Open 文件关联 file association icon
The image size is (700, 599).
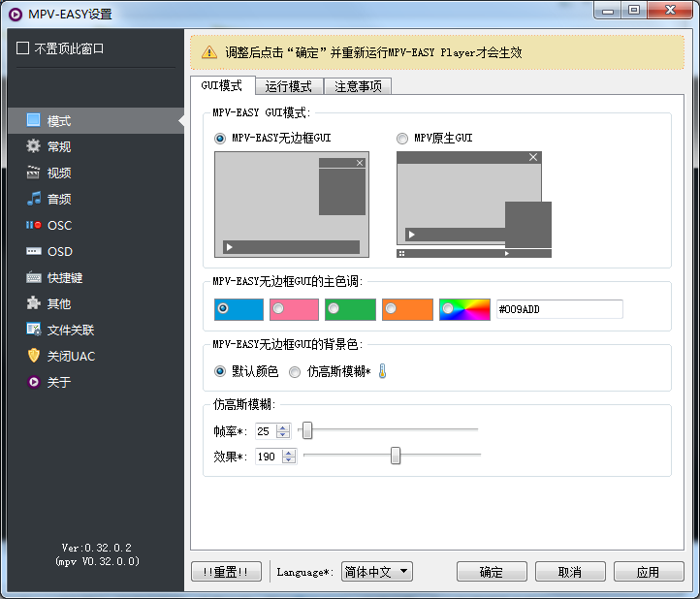tap(34, 330)
